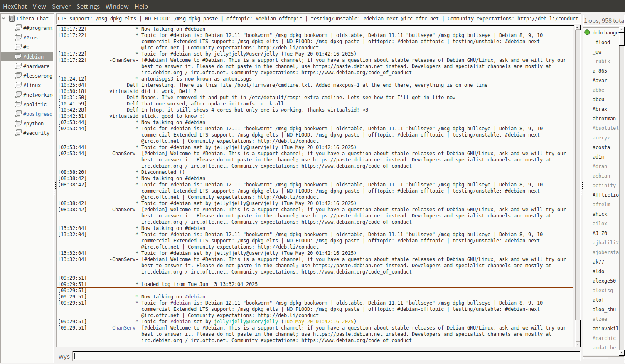Screen dimensions: 625x364
Task: Select user debchange in the user list
Action: [x=605, y=32]
